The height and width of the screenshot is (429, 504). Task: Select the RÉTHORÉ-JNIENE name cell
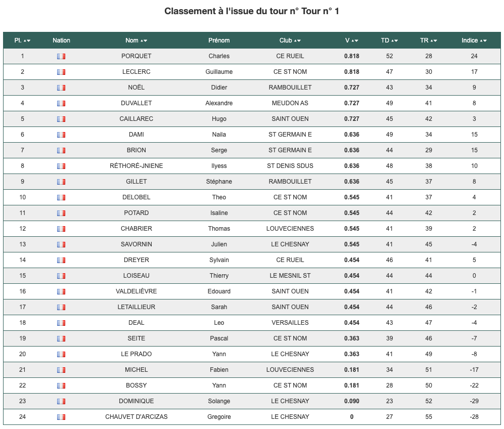point(136,166)
